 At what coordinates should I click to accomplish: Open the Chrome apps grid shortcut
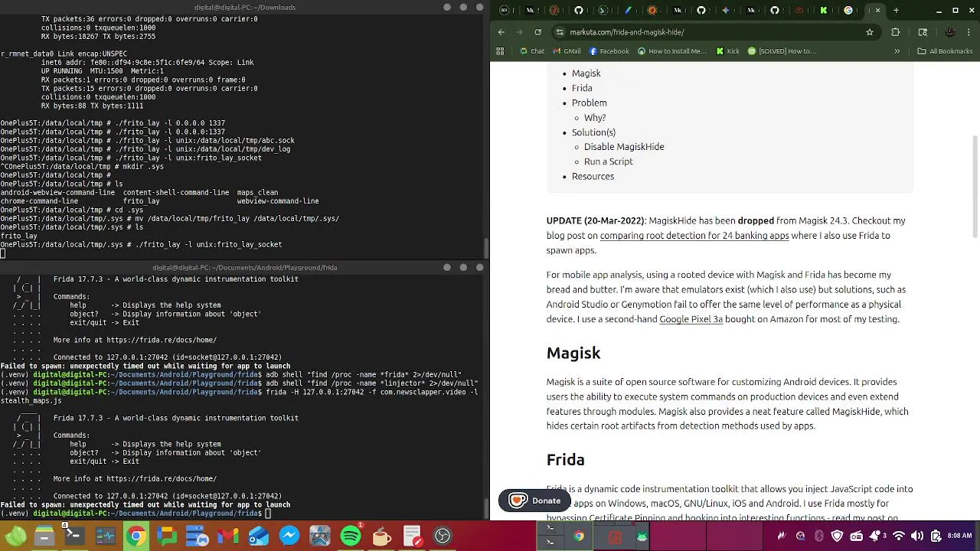501,51
